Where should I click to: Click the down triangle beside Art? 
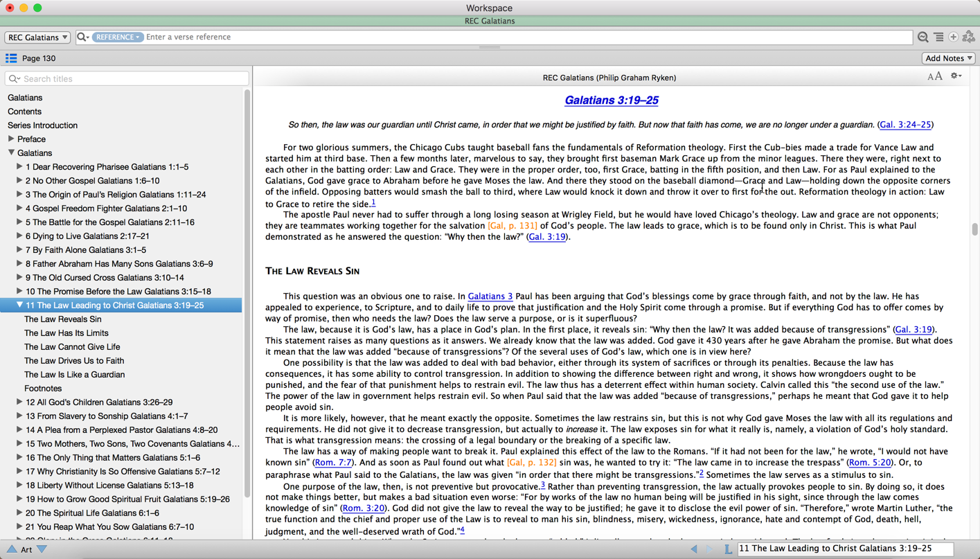point(42,549)
